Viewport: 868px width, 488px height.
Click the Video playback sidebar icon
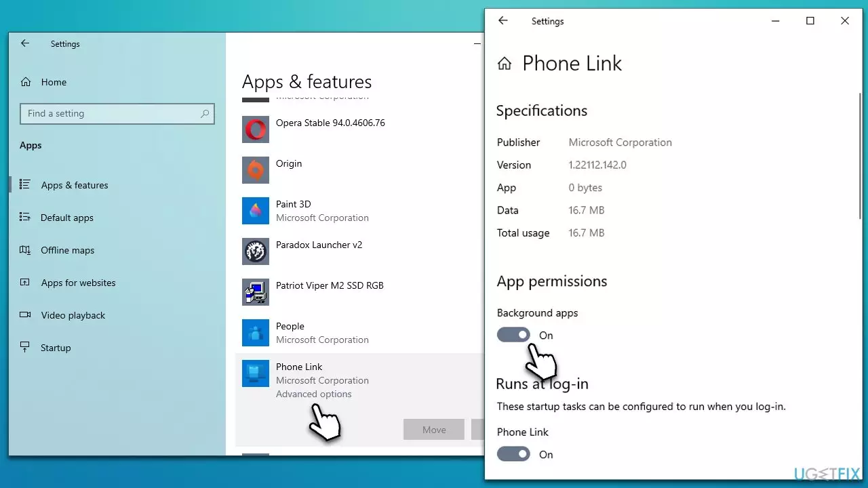(x=25, y=314)
